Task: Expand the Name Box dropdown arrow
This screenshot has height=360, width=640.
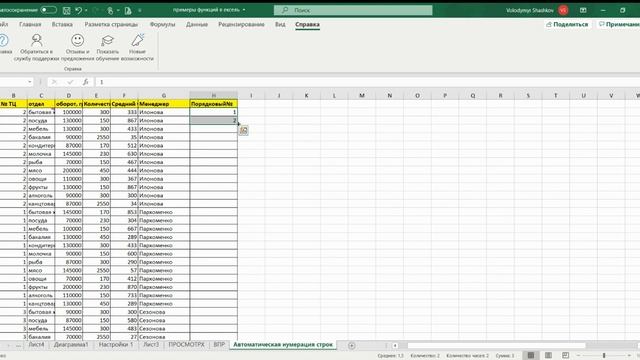Action: (30, 82)
